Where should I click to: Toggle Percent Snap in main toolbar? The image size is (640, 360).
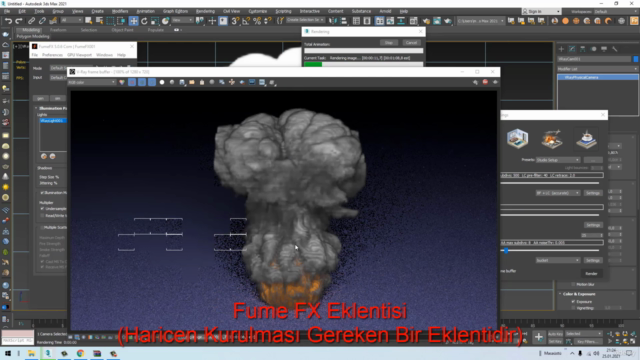(x=257, y=21)
